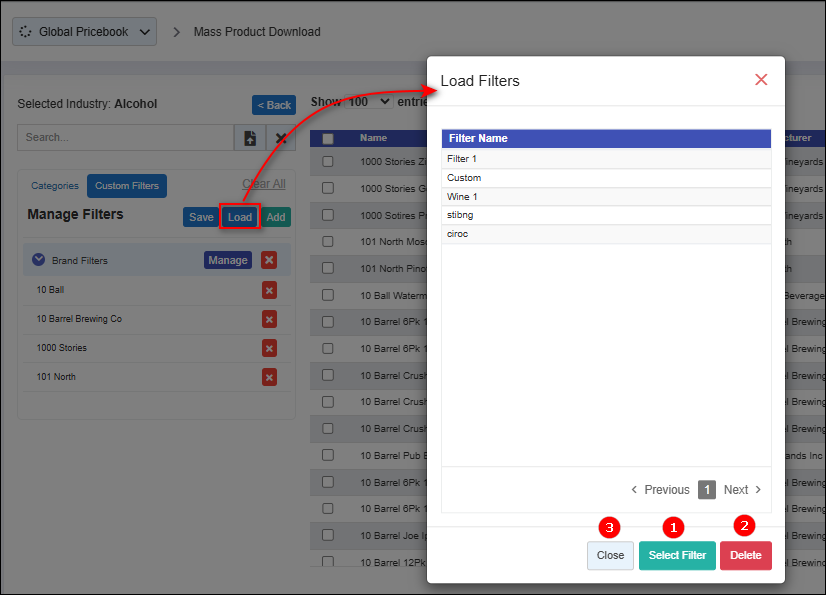Collapse the Brand Filters section chevron
Screen dimensions: 826x595
point(39,260)
